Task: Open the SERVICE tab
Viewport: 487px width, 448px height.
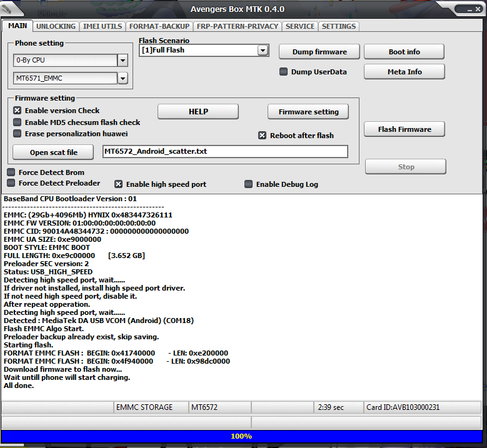Action: coord(300,26)
